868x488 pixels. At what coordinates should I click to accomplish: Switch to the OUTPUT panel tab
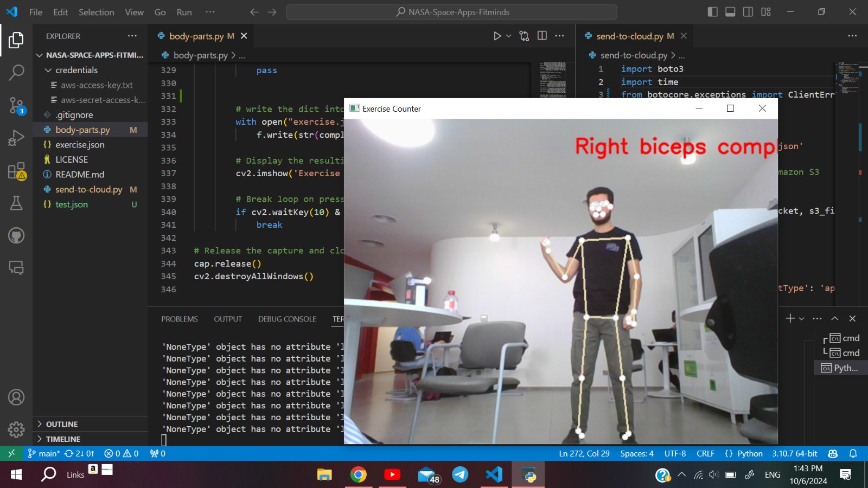coord(228,319)
